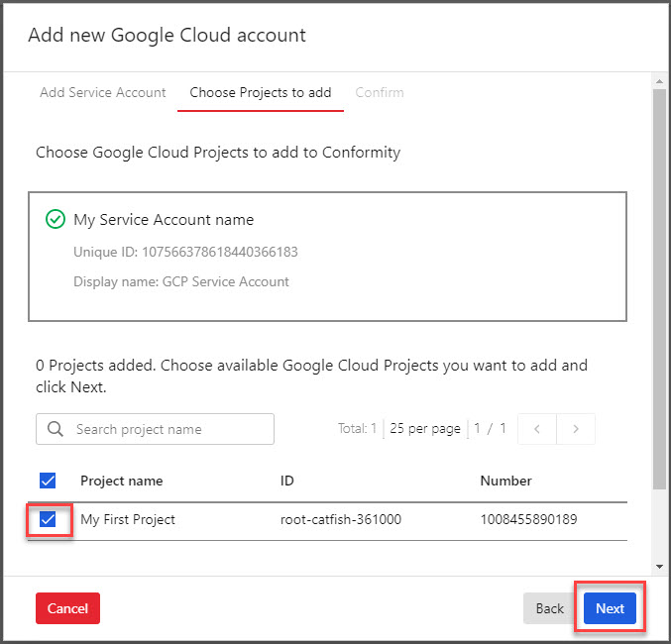The height and width of the screenshot is (644, 671).
Task: Go to previous page with left chevron
Action: tap(537, 429)
